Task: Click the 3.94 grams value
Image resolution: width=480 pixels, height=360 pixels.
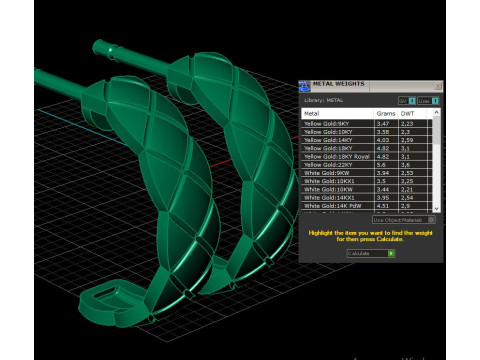Action: tap(383, 173)
